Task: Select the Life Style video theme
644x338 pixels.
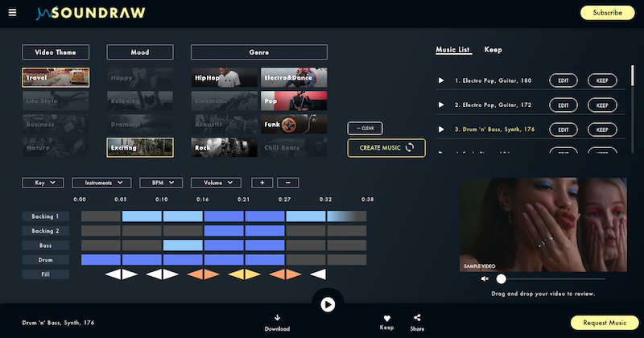Action: (56, 101)
